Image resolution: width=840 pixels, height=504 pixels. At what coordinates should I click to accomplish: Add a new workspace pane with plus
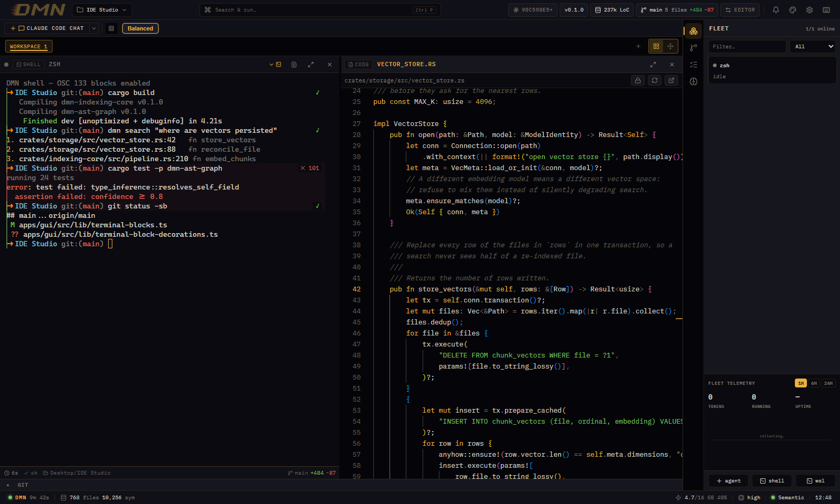pos(638,46)
